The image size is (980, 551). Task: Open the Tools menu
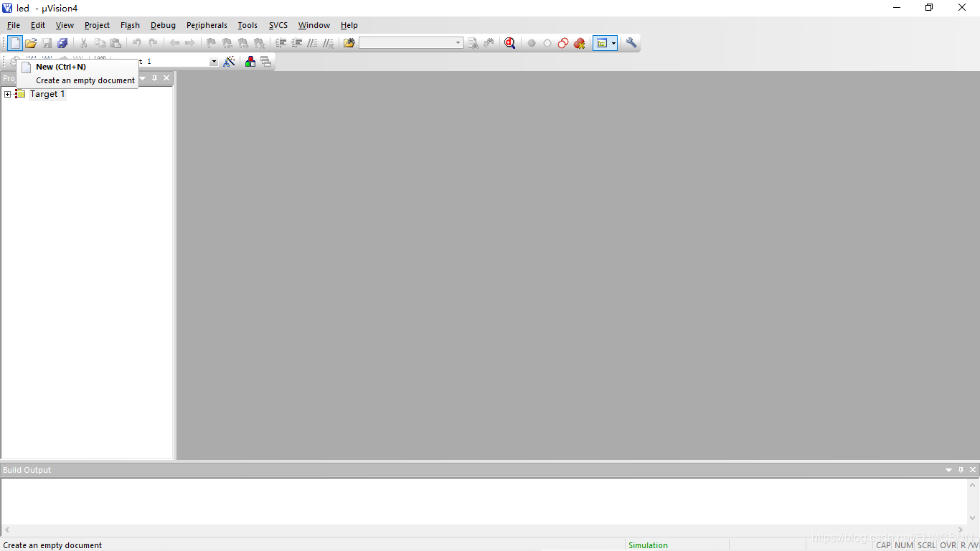(248, 25)
